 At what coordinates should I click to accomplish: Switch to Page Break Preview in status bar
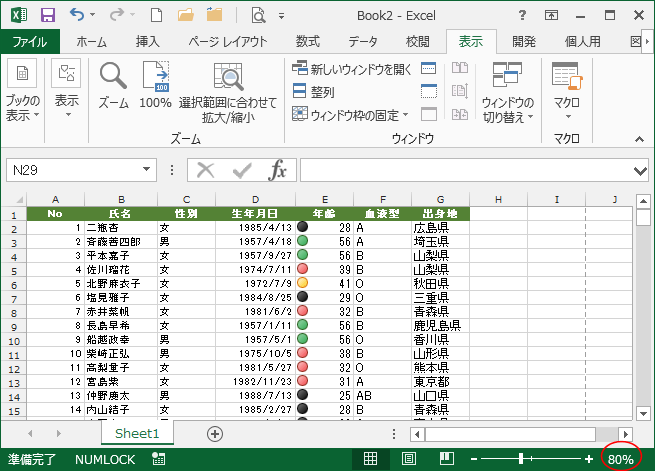[446, 459]
